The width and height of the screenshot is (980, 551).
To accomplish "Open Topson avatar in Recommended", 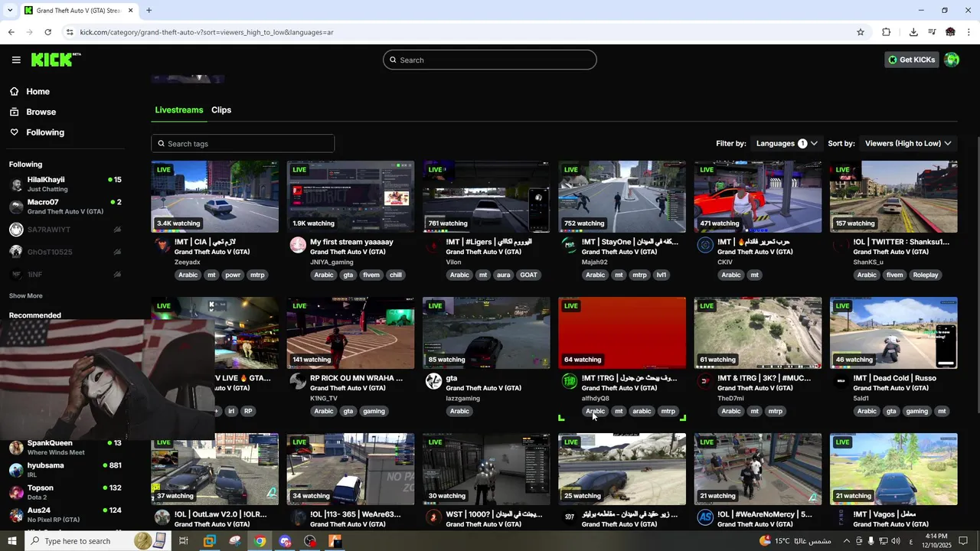I will click(x=16, y=492).
